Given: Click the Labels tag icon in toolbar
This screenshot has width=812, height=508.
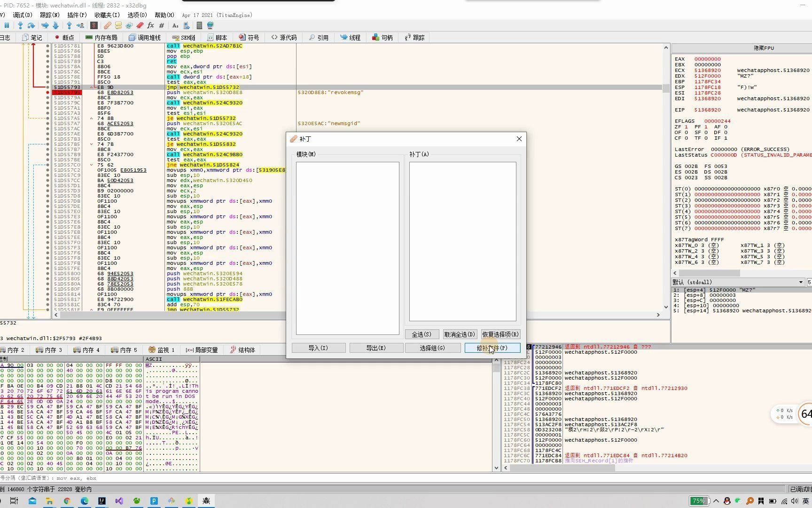Looking at the screenshot, I should point(129,25).
